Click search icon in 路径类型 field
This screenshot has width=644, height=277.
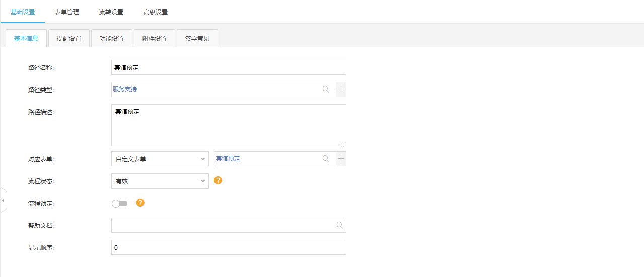pos(326,89)
